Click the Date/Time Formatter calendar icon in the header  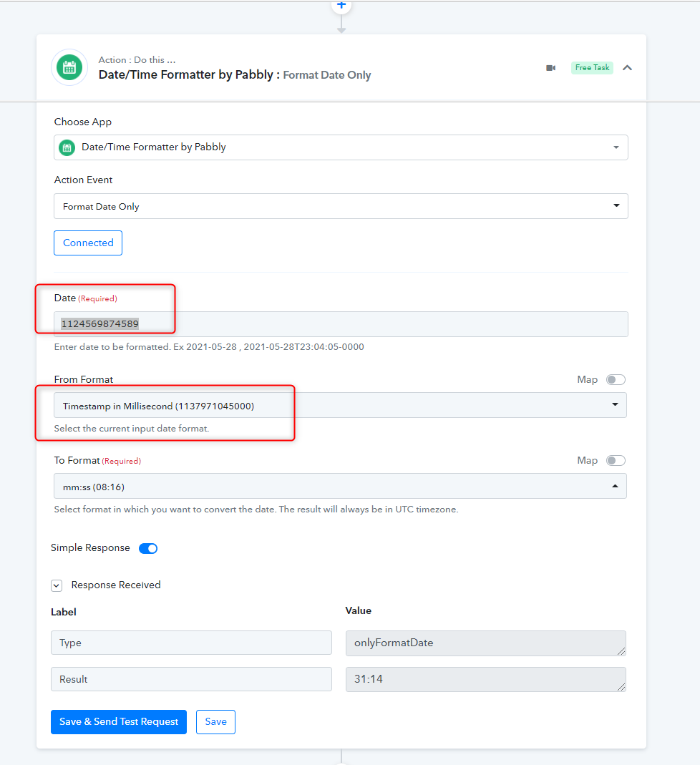[69, 67]
